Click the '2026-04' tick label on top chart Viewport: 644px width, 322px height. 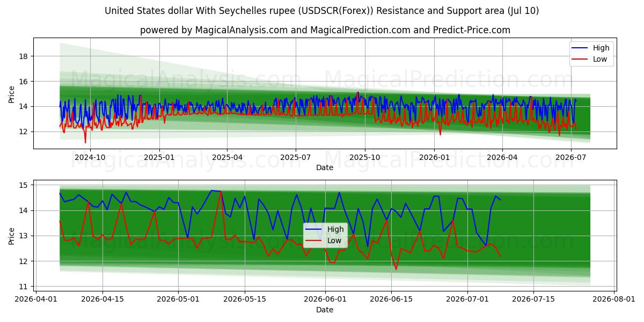click(502, 158)
